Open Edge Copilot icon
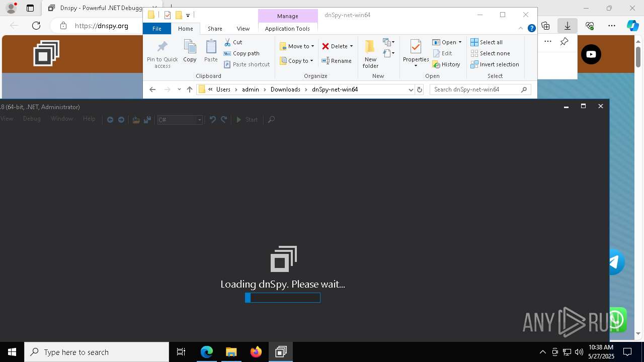 (632, 26)
